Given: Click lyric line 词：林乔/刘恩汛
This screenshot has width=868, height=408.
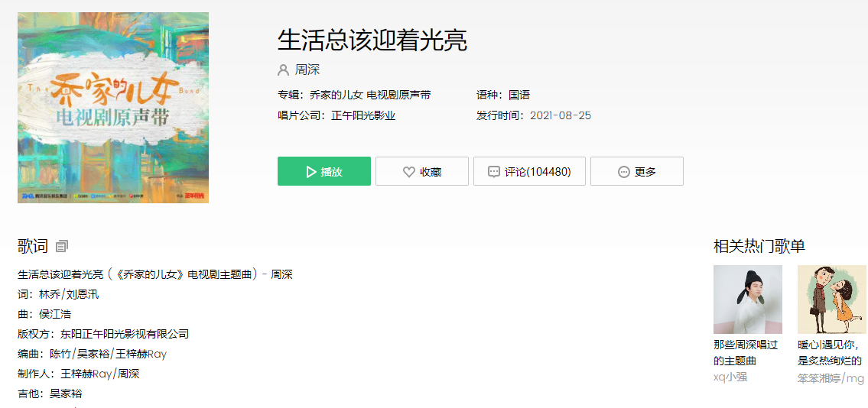Looking at the screenshot, I should 58,294.
